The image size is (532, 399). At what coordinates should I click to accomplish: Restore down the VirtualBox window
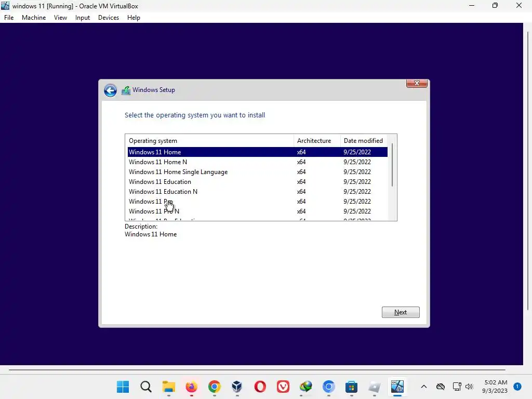click(x=495, y=6)
